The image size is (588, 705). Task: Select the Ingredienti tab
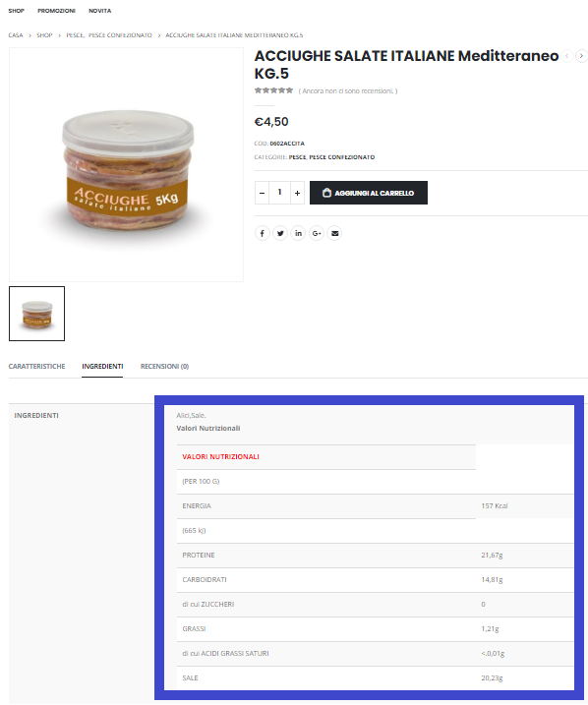(x=102, y=367)
